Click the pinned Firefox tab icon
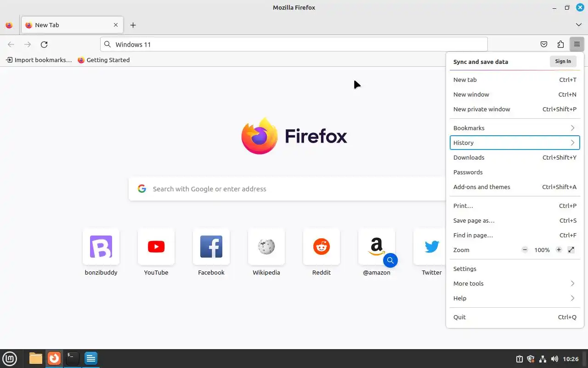588x368 pixels. tap(9, 25)
